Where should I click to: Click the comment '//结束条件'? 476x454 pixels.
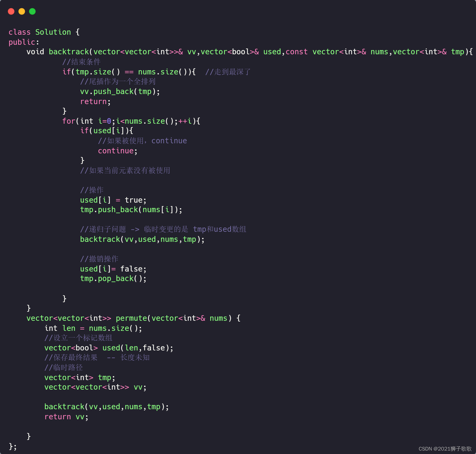(81, 62)
